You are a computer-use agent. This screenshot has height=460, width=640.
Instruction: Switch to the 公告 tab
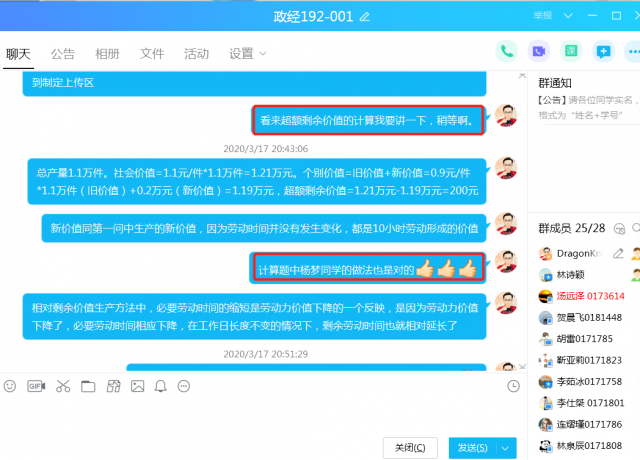click(x=63, y=54)
